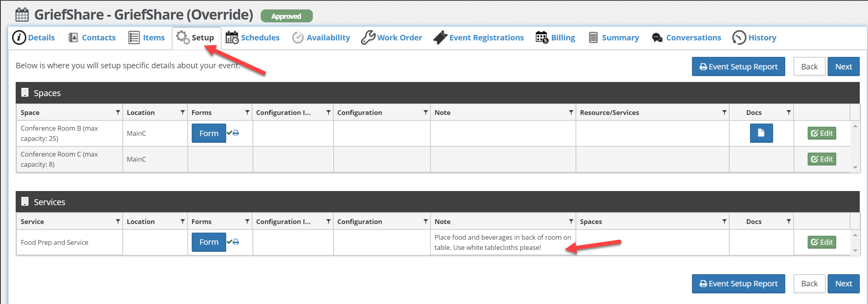Filter the Services table by Service column
This screenshot has height=304, width=868.
point(118,222)
